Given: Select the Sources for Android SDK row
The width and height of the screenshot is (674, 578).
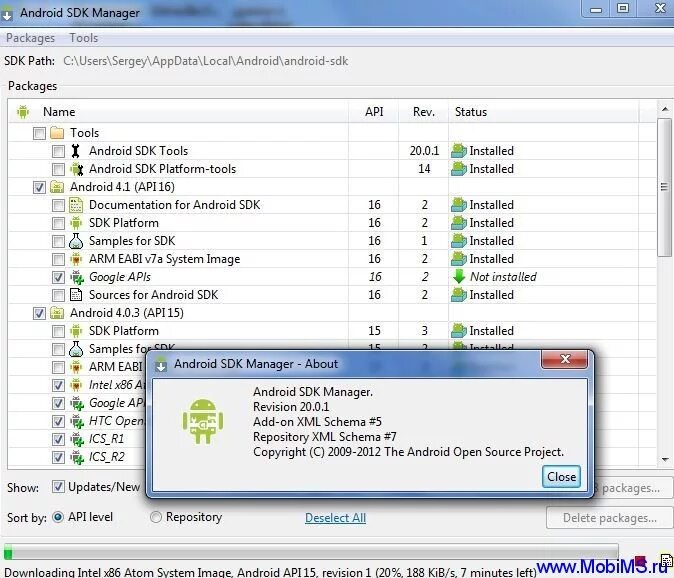Looking at the screenshot, I should tap(331, 295).
